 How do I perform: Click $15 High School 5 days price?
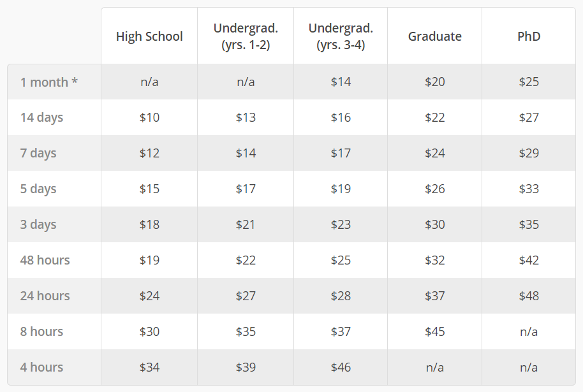(x=149, y=189)
